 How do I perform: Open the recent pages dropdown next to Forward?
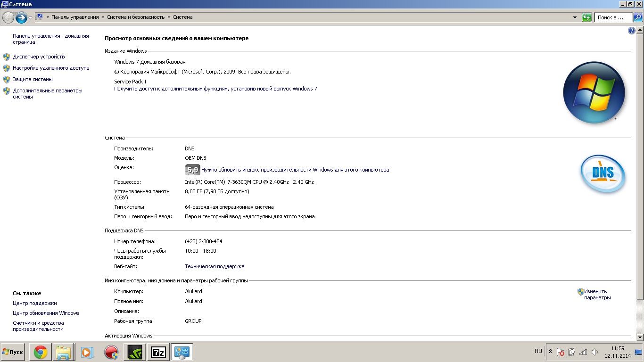[x=31, y=17]
